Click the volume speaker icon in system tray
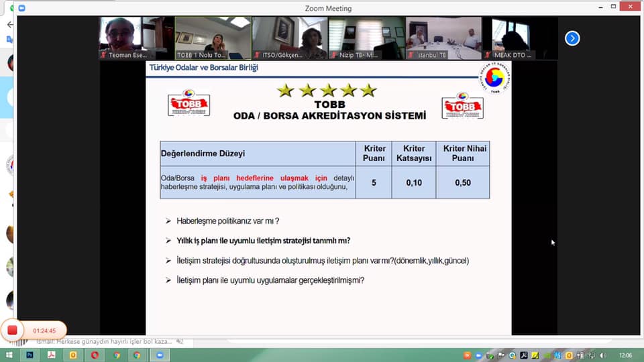Viewport: 644px width, 362px height. (x=602, y=355)
